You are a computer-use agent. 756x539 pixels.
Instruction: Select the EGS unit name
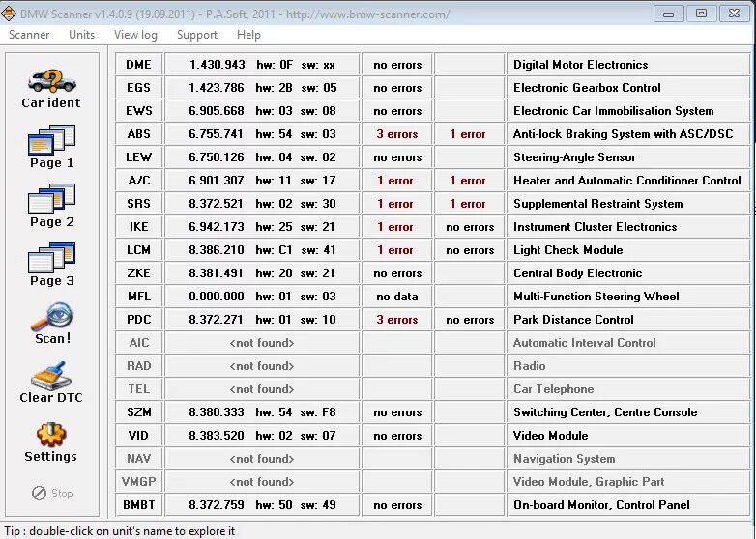click(x=139, y=88)
